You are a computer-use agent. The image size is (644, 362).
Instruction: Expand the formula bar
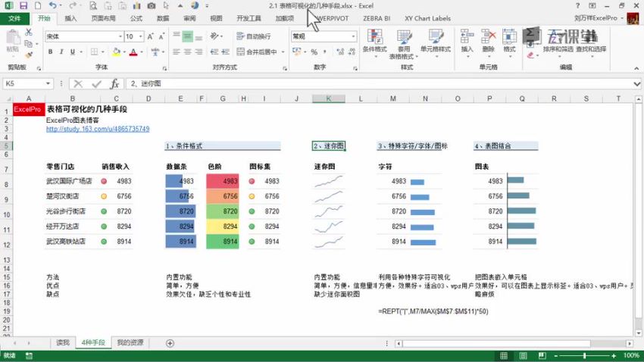(636, 84)
